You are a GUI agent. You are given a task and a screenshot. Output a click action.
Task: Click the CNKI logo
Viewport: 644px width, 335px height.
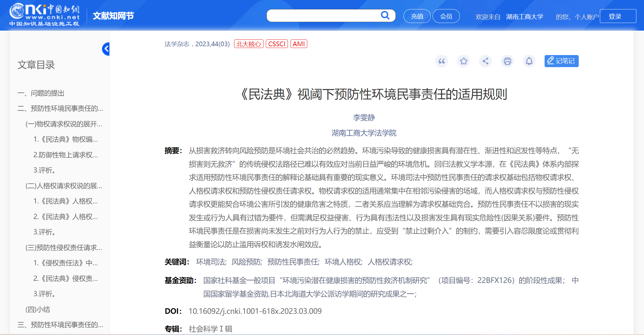point(44,15)
